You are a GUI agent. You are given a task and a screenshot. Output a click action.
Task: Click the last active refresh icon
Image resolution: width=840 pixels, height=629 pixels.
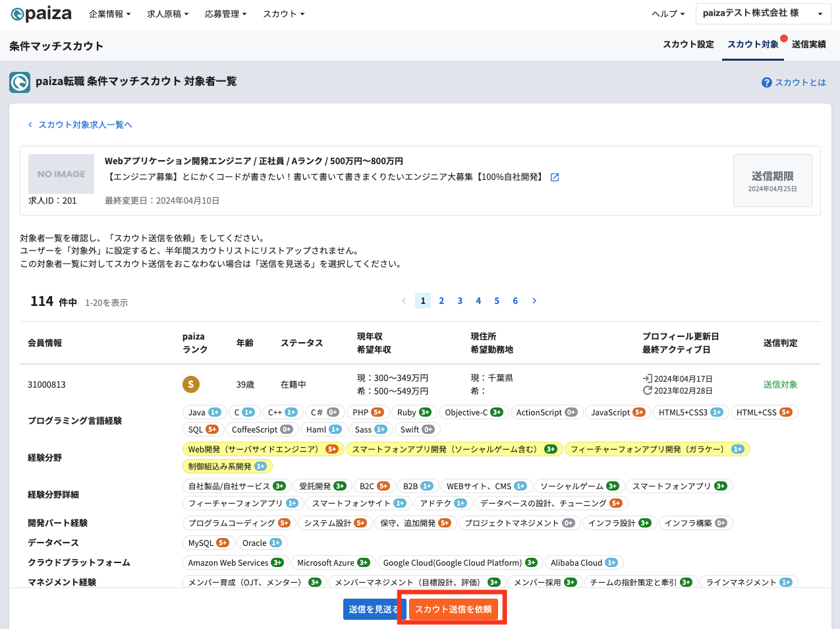pos(648,390)
